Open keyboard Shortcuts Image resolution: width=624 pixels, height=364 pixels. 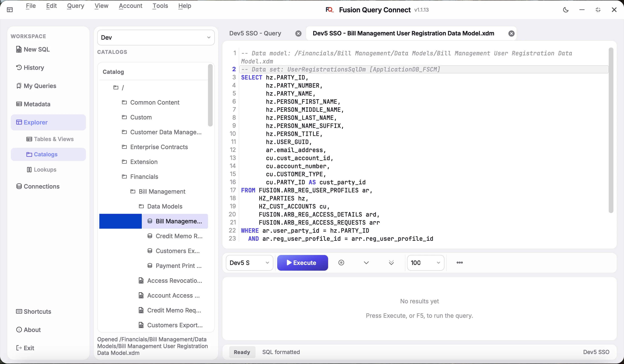click(48, 312)
